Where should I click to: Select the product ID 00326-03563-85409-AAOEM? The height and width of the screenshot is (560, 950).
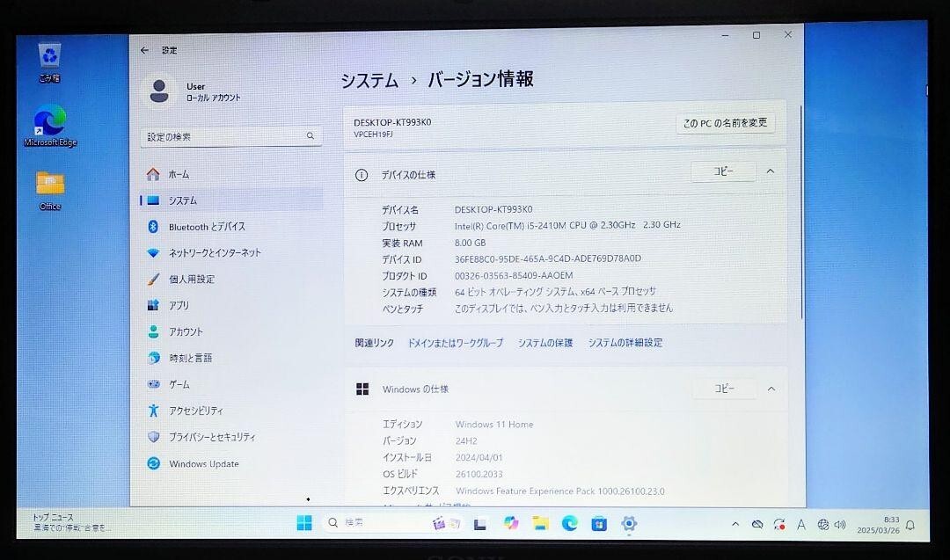click(514, 275)
